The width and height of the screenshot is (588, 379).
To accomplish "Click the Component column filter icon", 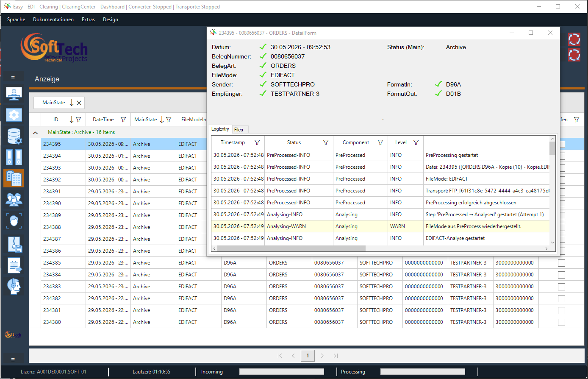I will click(x=380, y=142).
